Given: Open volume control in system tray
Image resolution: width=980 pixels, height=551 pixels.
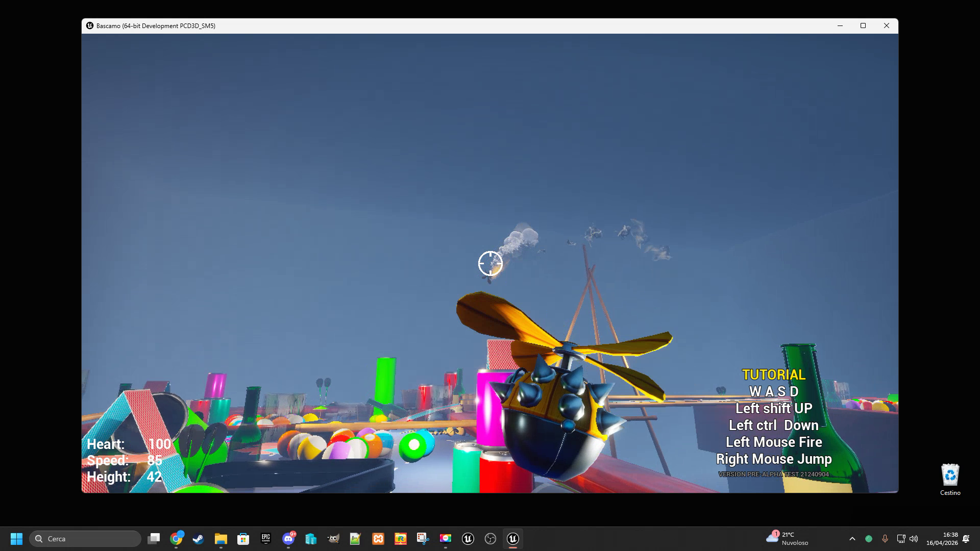Looking at the screenshot, I should coord(914,539).
